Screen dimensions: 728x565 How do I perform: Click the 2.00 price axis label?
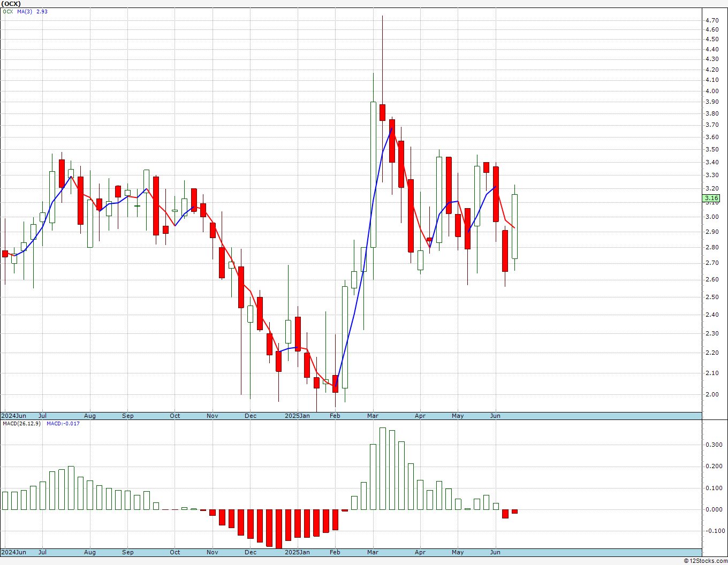pyautogui.click(x=712, y=395)
